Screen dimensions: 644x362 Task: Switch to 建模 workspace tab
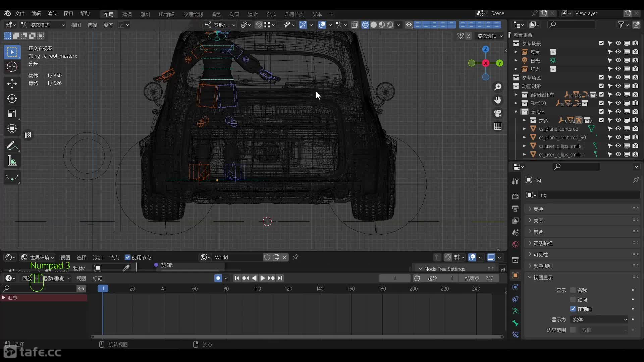tap(127, 14)
